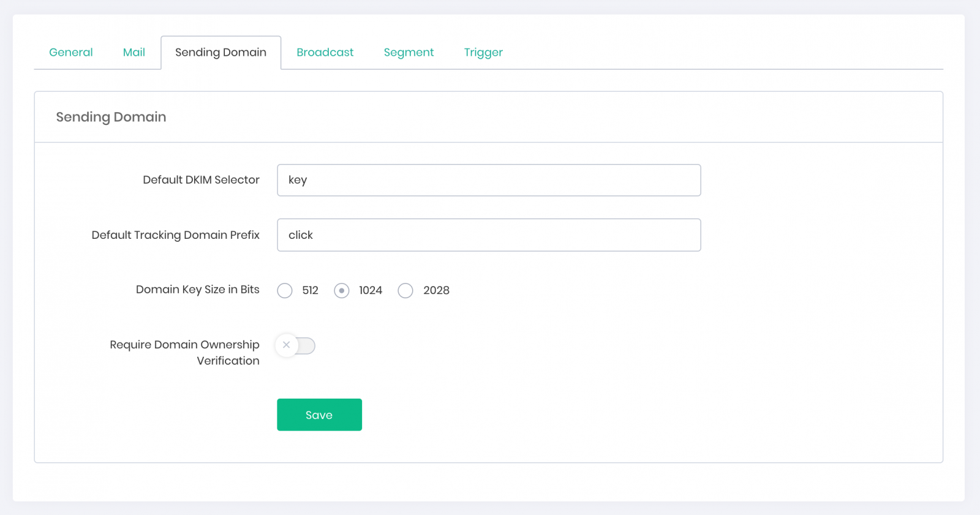Click the 'Require Domain Ownership Verification' label
Screen dimensions: 980x515
tap(184, 353)
